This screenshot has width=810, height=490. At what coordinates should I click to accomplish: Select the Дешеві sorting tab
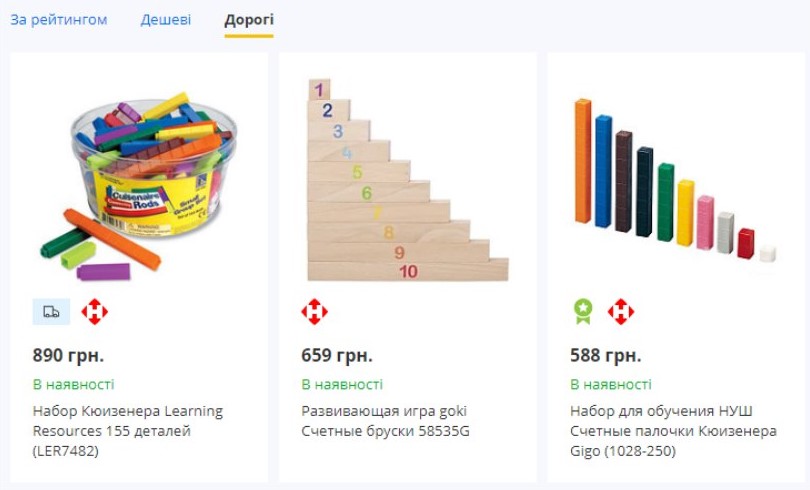point(166,20)
